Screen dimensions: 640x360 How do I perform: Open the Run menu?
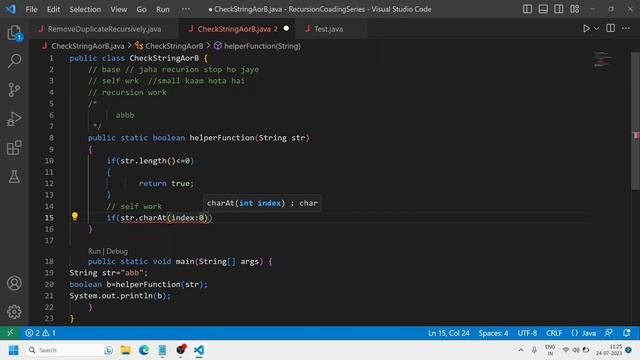(163, 9)
